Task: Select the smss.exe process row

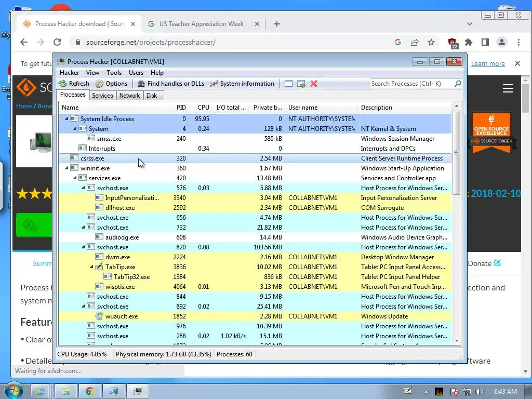Action: point(255,138)
